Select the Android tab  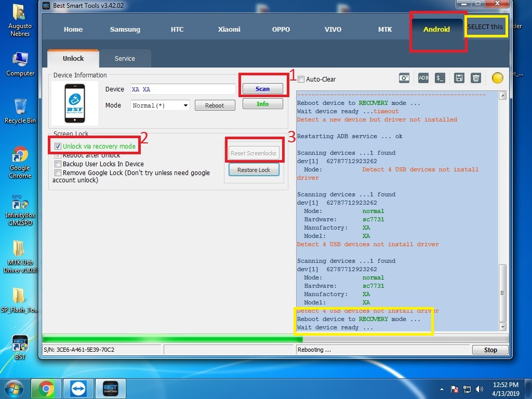tap(436, 29)
